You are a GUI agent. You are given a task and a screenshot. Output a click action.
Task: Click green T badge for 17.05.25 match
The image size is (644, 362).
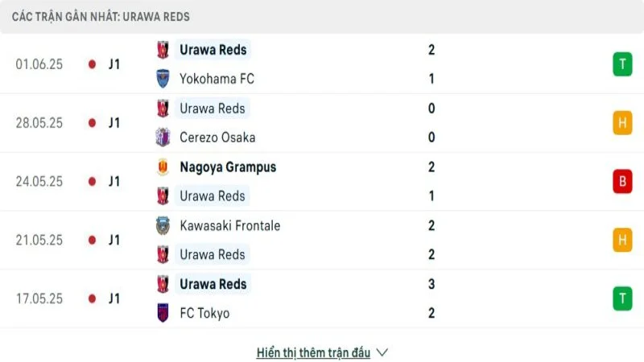pyautogui.click(x=621, y=298)
